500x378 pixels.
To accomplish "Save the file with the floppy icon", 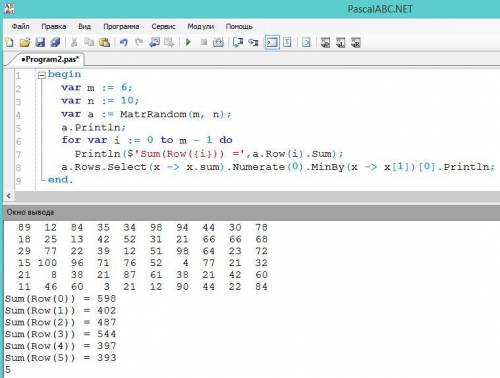I will click(x=40, y=42).
